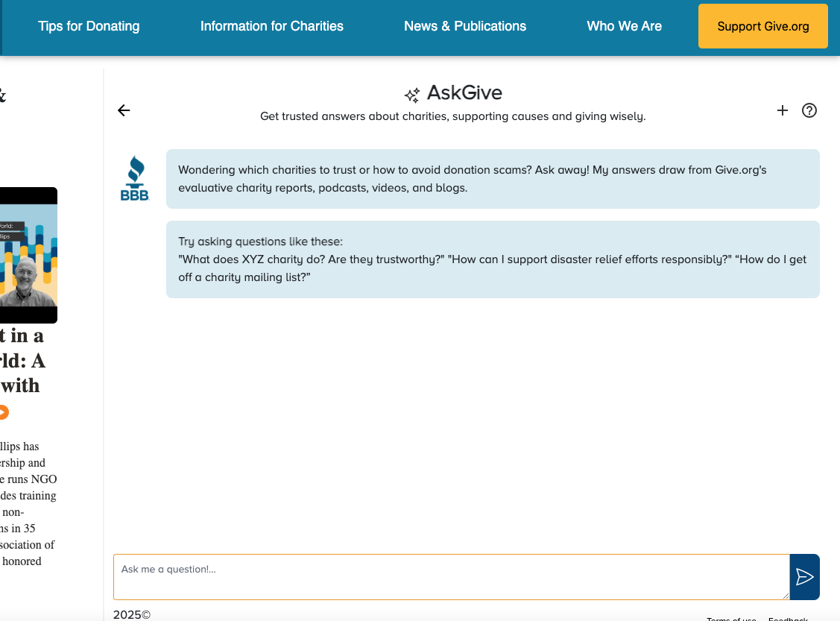Click the Terms of use link
The image size is (840, 621).
click(x=730, y=618)
